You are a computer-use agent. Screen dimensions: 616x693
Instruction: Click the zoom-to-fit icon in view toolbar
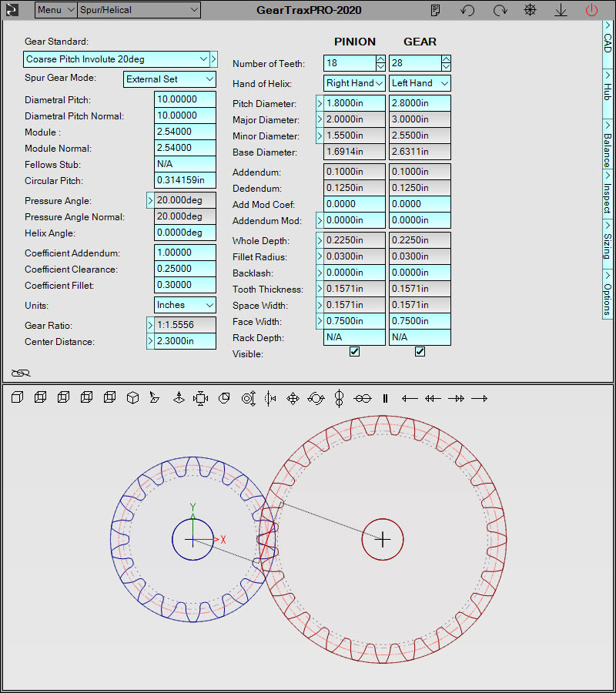(200, 398)
